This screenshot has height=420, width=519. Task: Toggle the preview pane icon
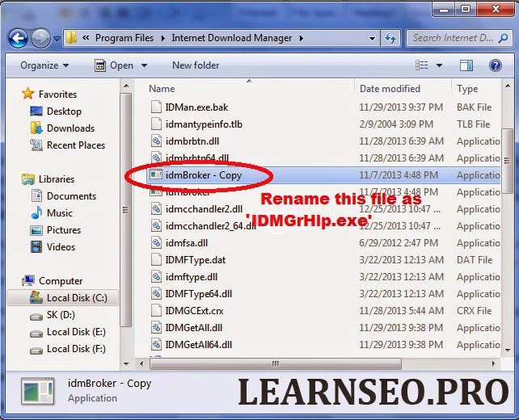click(466, 65)
